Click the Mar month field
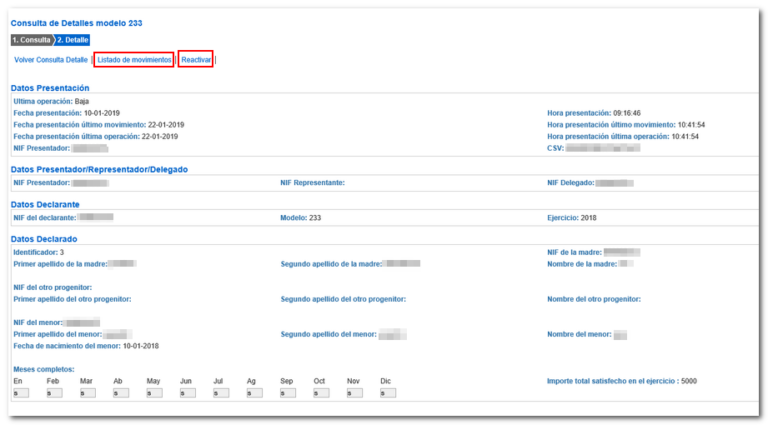Image resolution: width=768 pixels, height=425 pixels. [x=88, y=393]
